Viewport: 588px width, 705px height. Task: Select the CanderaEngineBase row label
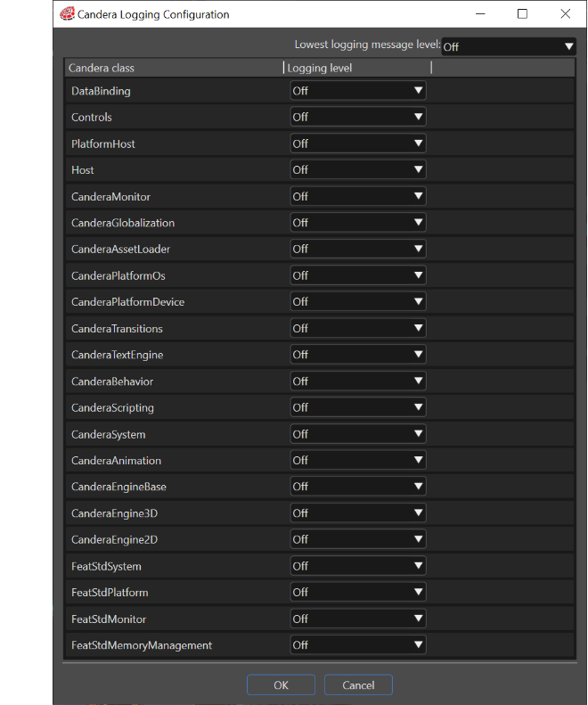[x=118, y=487]
